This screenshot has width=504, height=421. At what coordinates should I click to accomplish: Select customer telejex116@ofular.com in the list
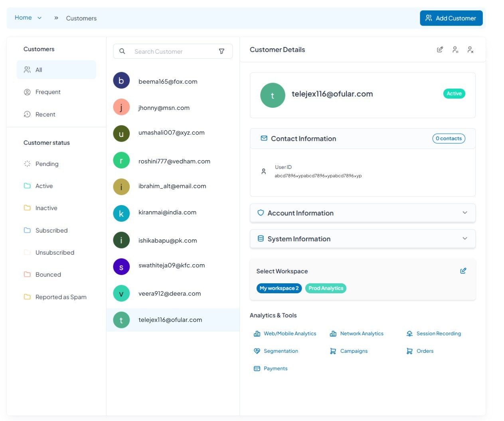(173, 320)
